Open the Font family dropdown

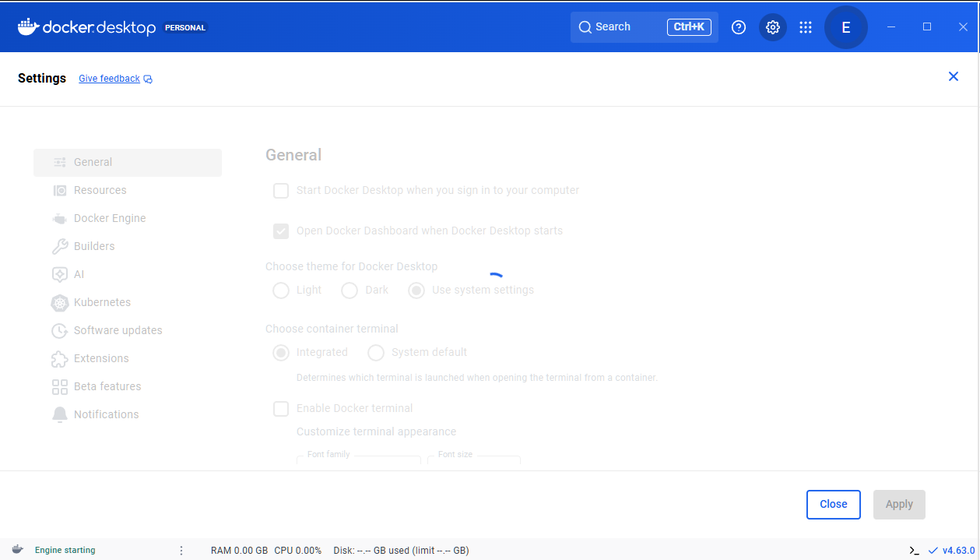pos(359,461)
